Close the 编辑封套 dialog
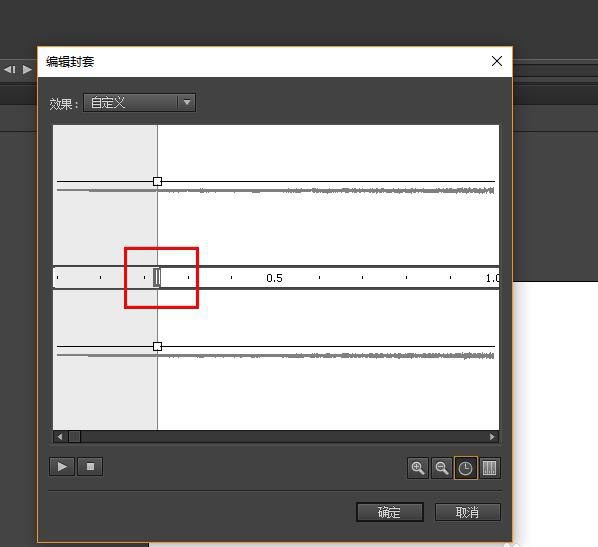Screen dimensions: 598x547 click(497, 61)
